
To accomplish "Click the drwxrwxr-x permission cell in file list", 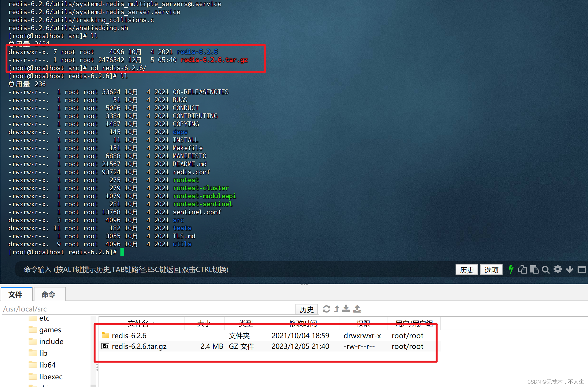I will pyautogui.click(x=362, y=335).
